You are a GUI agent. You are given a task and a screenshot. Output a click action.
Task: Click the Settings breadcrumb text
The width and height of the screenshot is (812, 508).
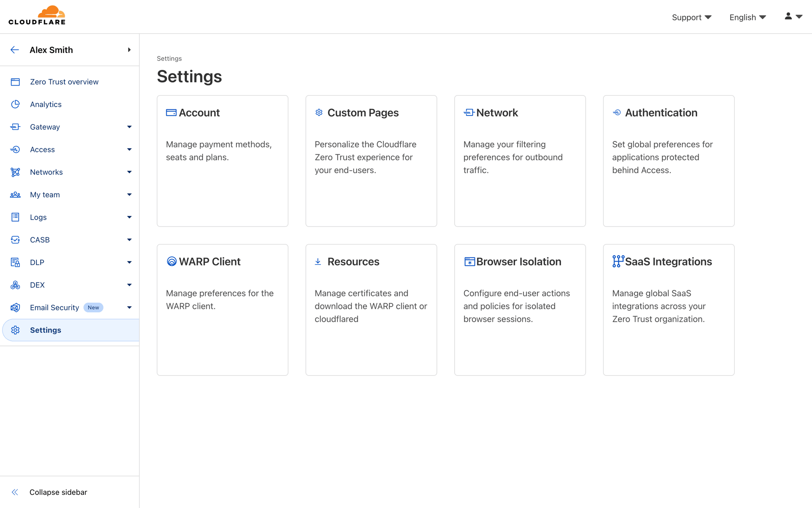[169, 58]
